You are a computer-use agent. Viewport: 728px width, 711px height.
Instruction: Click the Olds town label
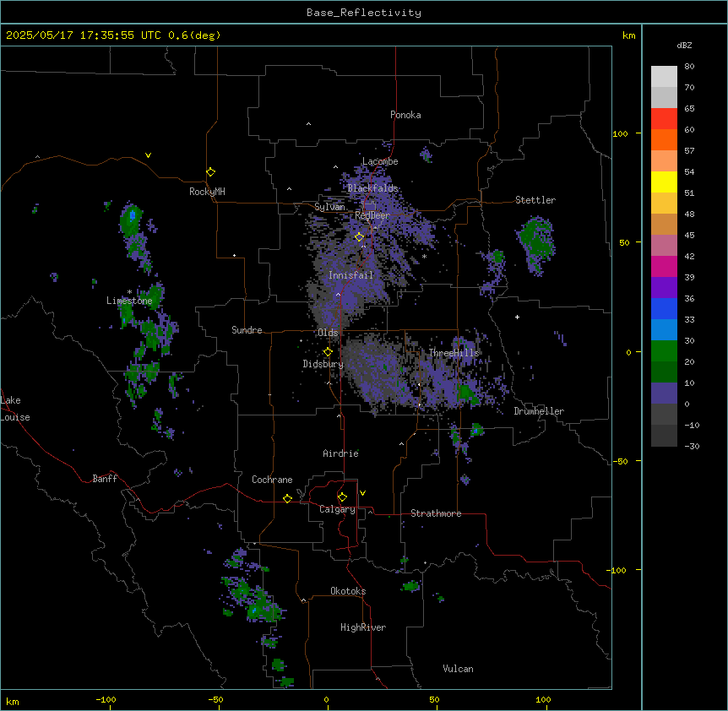[328, 333]
